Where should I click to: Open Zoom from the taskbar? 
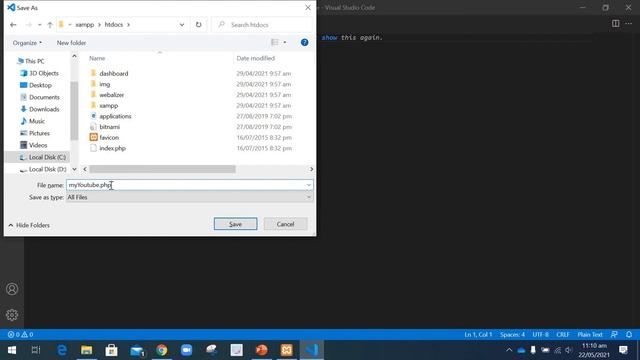click(x=187, y=350)
